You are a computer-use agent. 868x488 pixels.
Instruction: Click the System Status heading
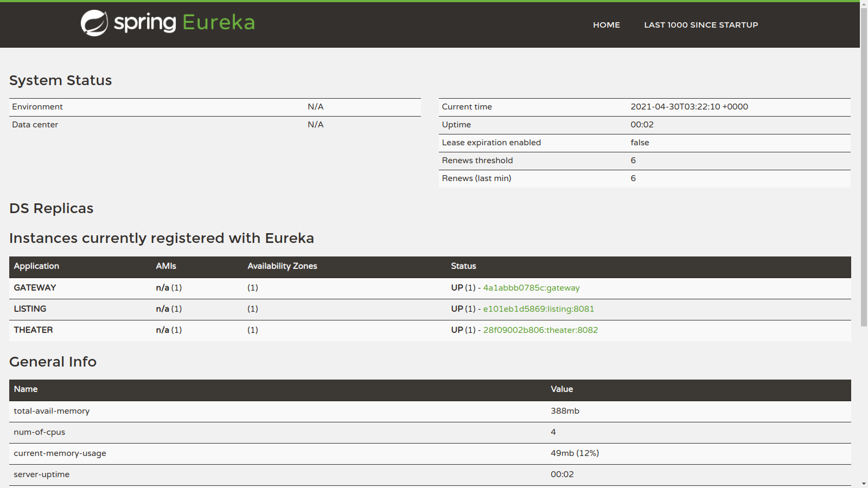pos(60,80)
